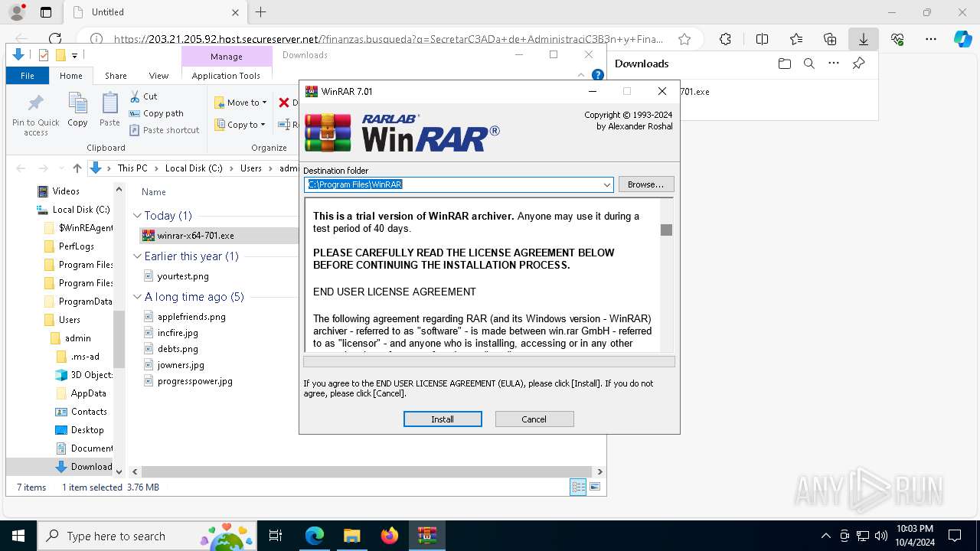
Task: Collapse A long time ago (5) group
Action: (x=138, y=297)
